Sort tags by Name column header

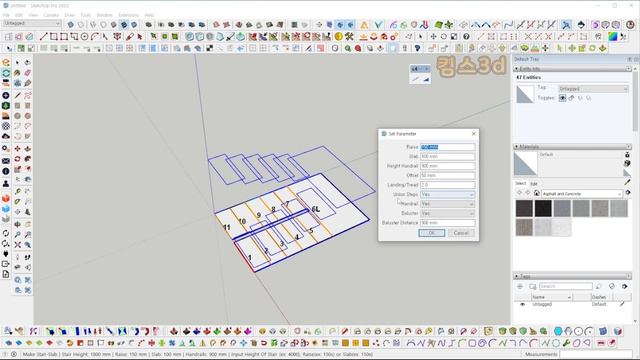tap(551, 297)
